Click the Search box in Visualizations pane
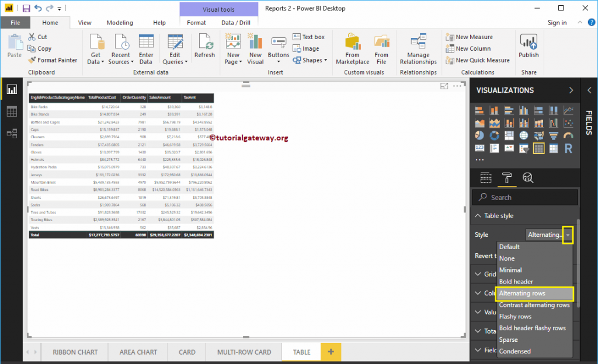Image resolution: width=598 pixels, height=364 pixels. pos(524,197)
